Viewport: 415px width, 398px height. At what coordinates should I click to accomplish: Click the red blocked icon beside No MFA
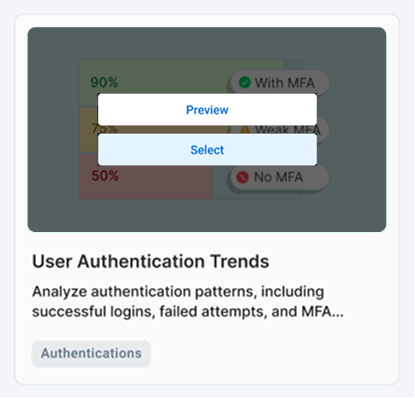pos(243,177)
